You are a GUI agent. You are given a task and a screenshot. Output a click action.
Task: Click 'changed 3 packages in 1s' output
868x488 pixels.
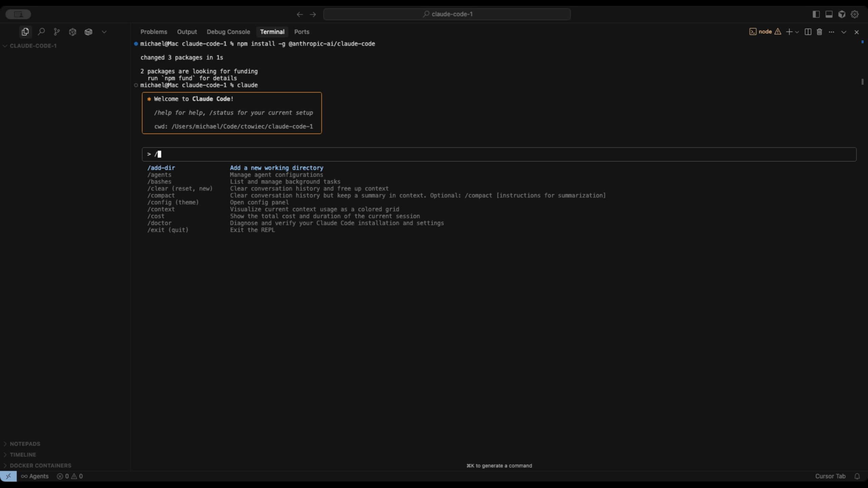pos(182,58)
